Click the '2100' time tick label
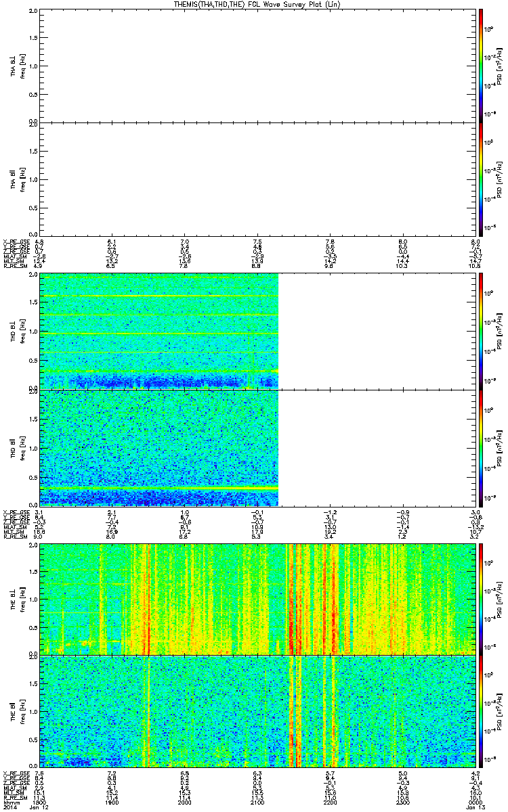The image size is (508, 812). pos(257,802)
